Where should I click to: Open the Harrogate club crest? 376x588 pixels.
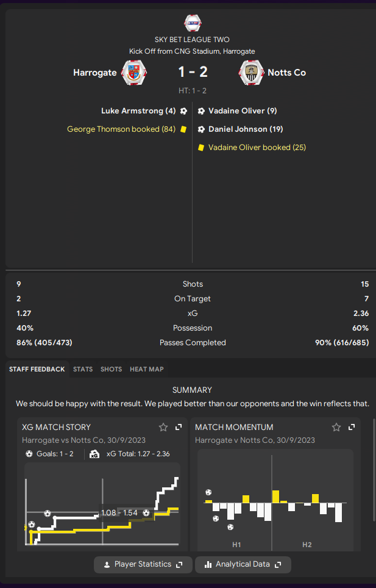click(133, 73)
